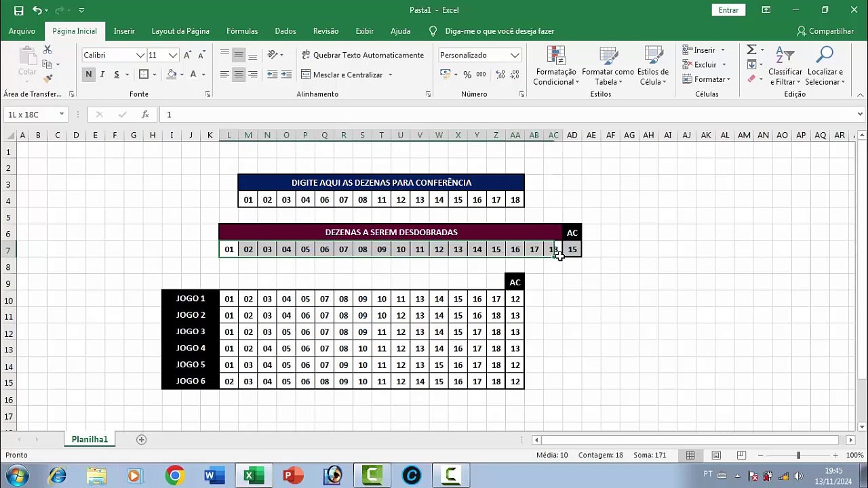Viewport: 868px width, 488px height.
Task: Click the Fill Color paint bucket
Action: (172, 75)
